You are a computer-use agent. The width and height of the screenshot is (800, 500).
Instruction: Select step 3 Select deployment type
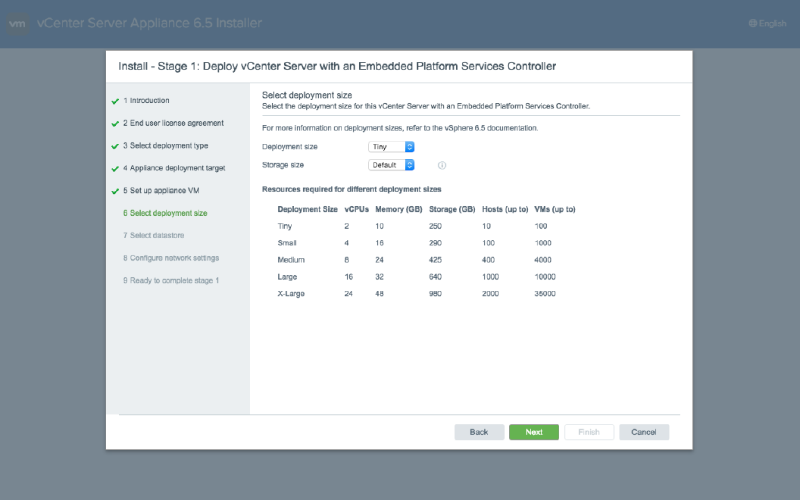click(x=169, y=146)
